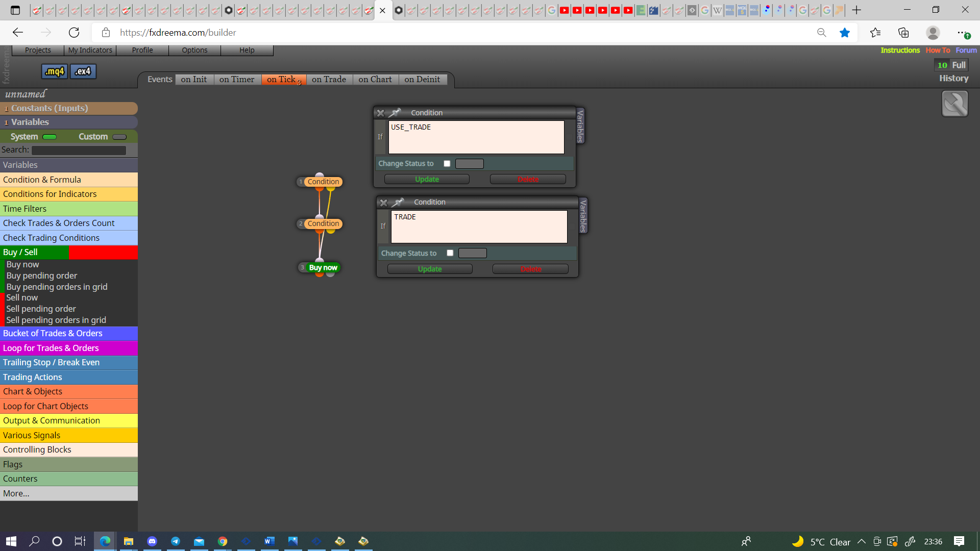Select the Buy now block

click(323, 267)
